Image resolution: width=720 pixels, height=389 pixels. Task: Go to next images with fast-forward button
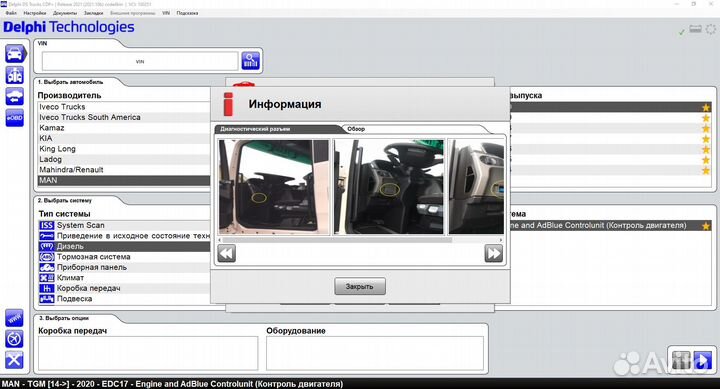coord(494,254)
